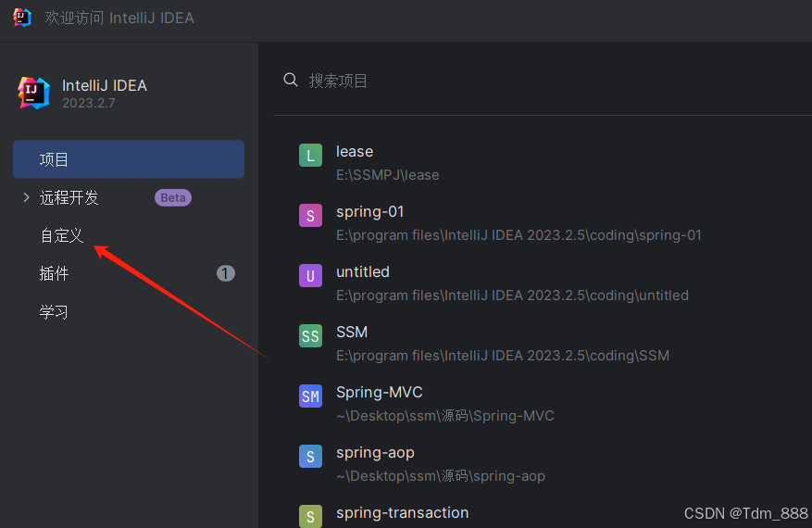
Task: Click the IntelliJ IDEA title bar icon
Action: [x=21, y=18]
